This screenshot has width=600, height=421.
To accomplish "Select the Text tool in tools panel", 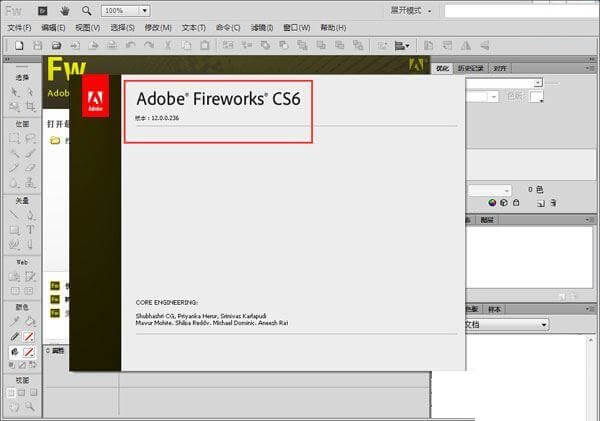I will tap(30, 230).
